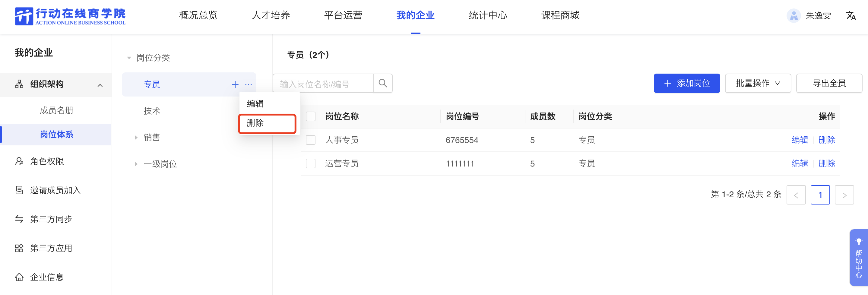Screen dimensions: 868x295
Task: Select the 我的企业 tab
Action: [415, 15]
